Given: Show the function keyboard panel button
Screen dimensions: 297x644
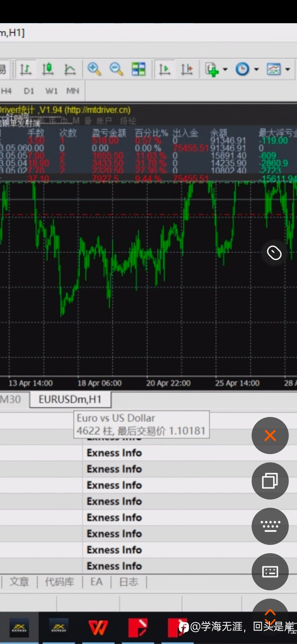Looking at the screenshot, I should point(270,572).
